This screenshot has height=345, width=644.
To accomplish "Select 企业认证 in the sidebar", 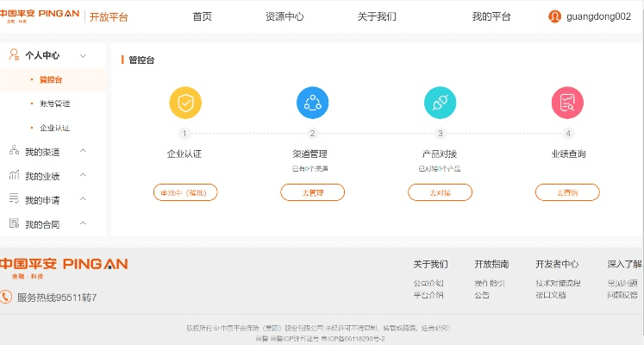I will coord(55,128).
